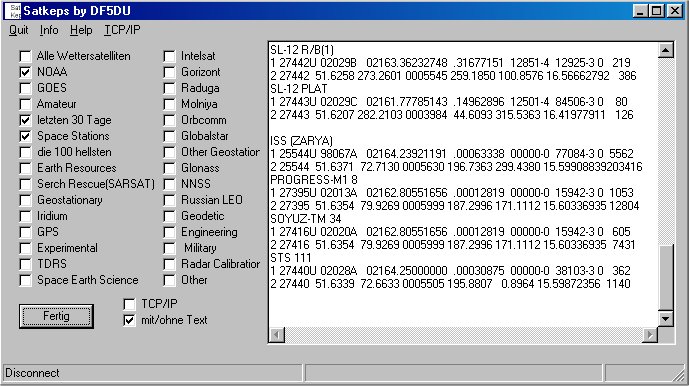Image resolution: width=689 pixels, height=386 pixels.
Task: Enable Geostationary checkbox
Action: [x=25, y=200]
